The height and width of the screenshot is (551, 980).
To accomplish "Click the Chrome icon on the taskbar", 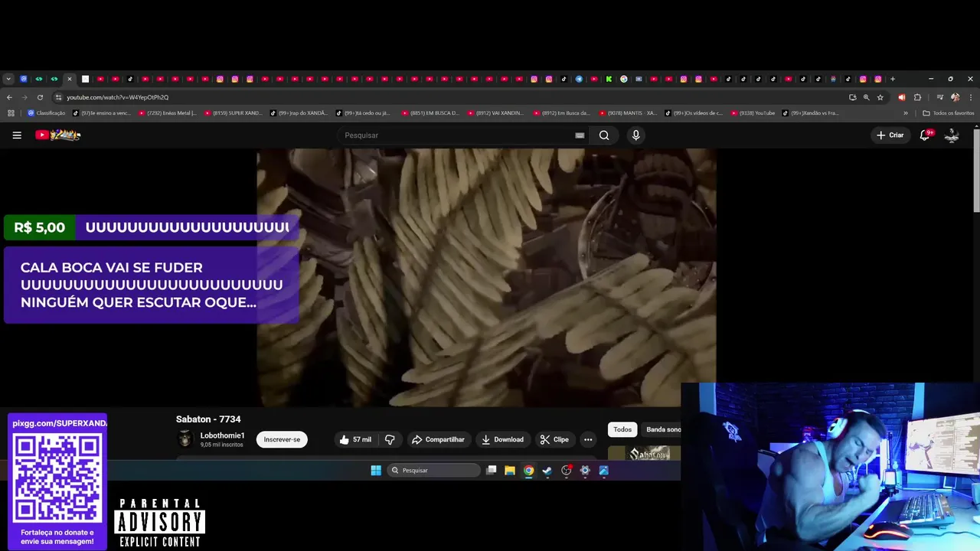I will click(528, 471).
